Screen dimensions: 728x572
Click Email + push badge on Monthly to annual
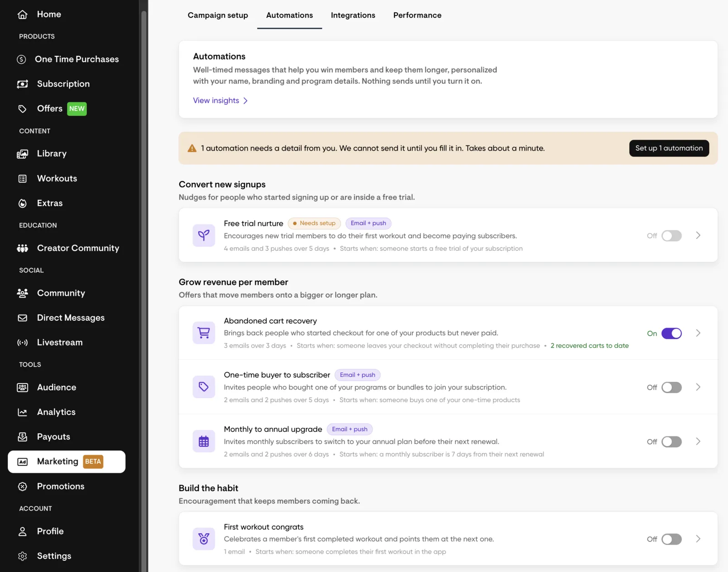pos(349,430)
